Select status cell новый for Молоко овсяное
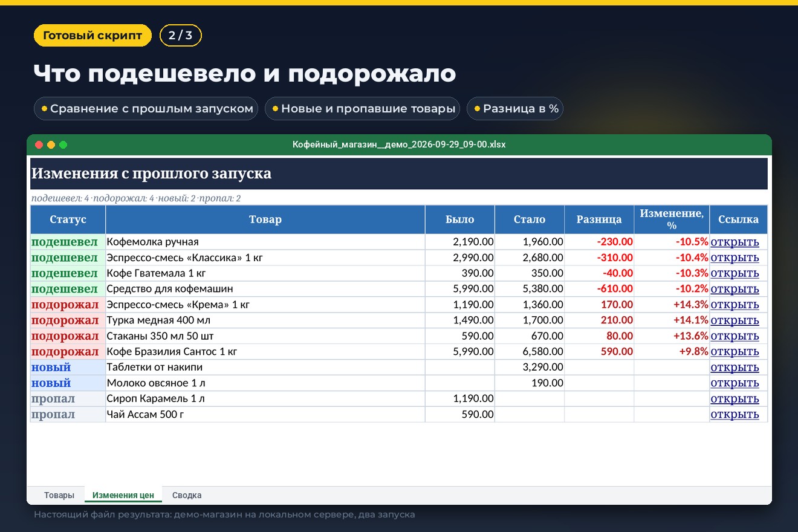This screenshot has width=798, height=532. (x=68, y=383)
